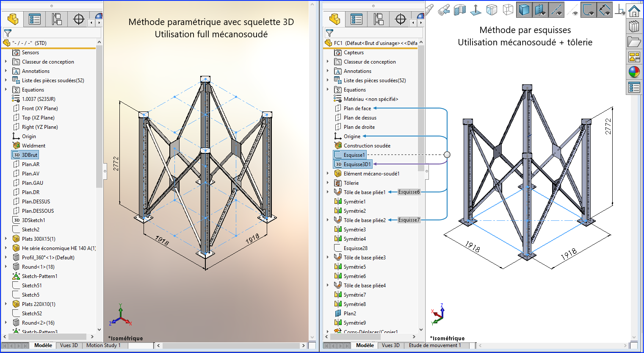The height and width of the screenshot is (353, 644).
Task: Click left-arrow tab scroller in left window panel
Action: pos(91,22)
